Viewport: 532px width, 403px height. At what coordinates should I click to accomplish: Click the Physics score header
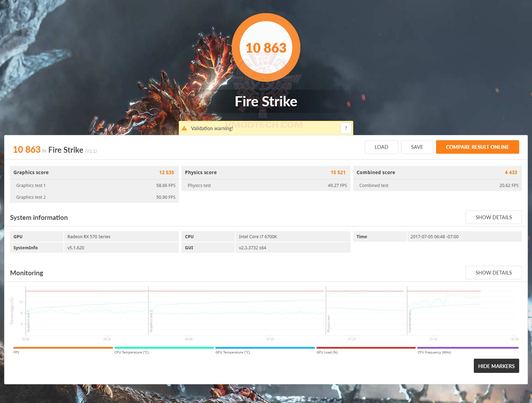point(201,172)
